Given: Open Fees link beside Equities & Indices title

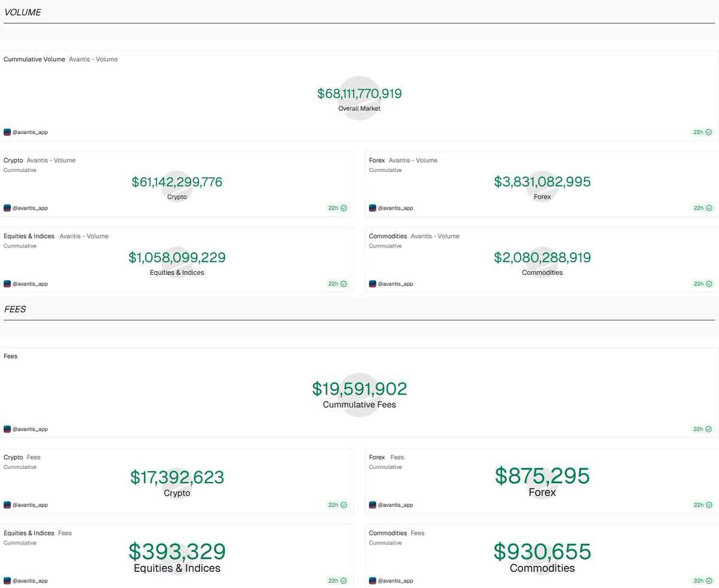Looking at the screenshot, I should 65,533.
